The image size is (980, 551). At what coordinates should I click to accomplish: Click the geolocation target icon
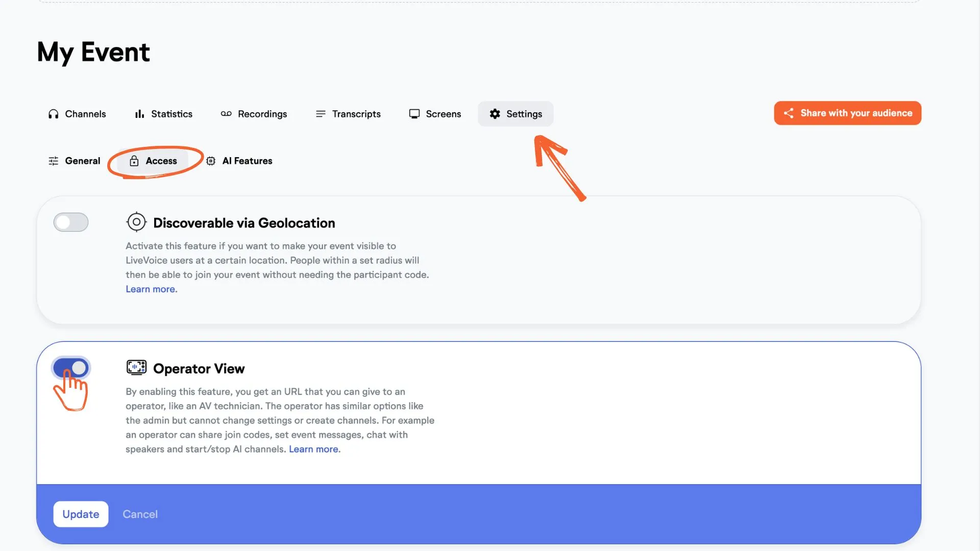136,222
